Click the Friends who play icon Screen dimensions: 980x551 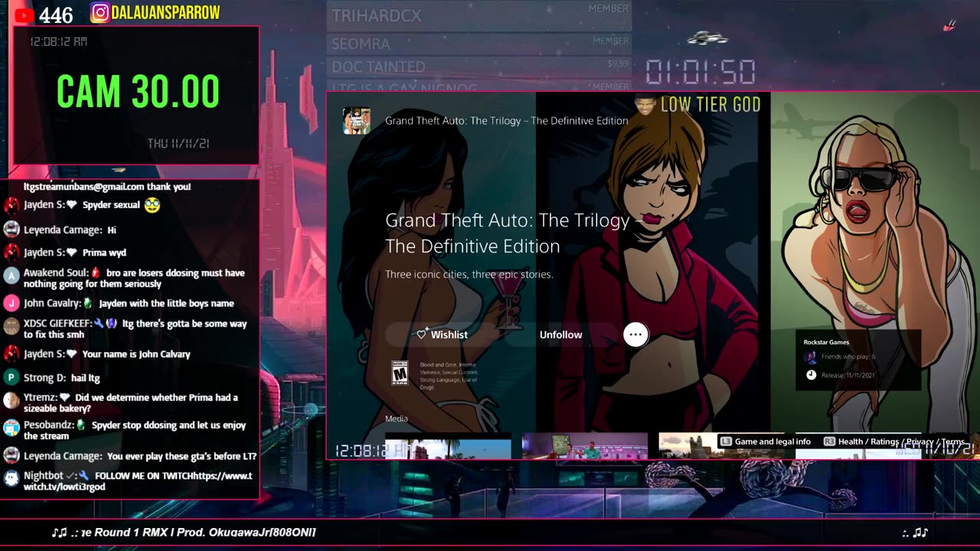[x=811, y=357]
